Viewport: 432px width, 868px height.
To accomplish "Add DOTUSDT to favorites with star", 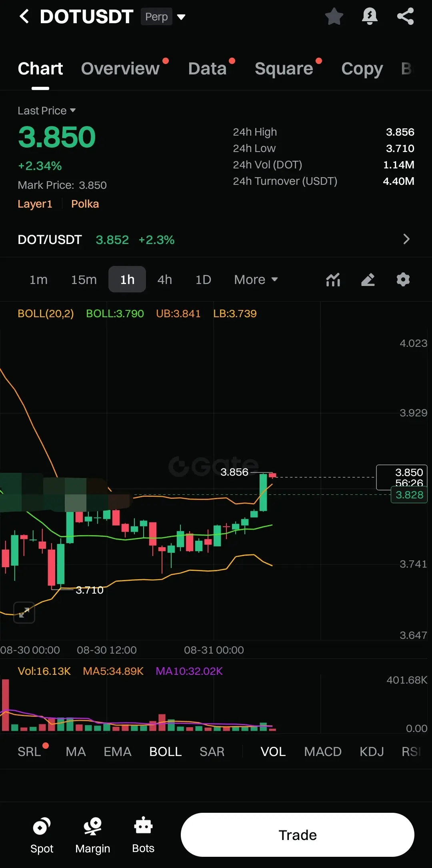I will pos(334,16).
